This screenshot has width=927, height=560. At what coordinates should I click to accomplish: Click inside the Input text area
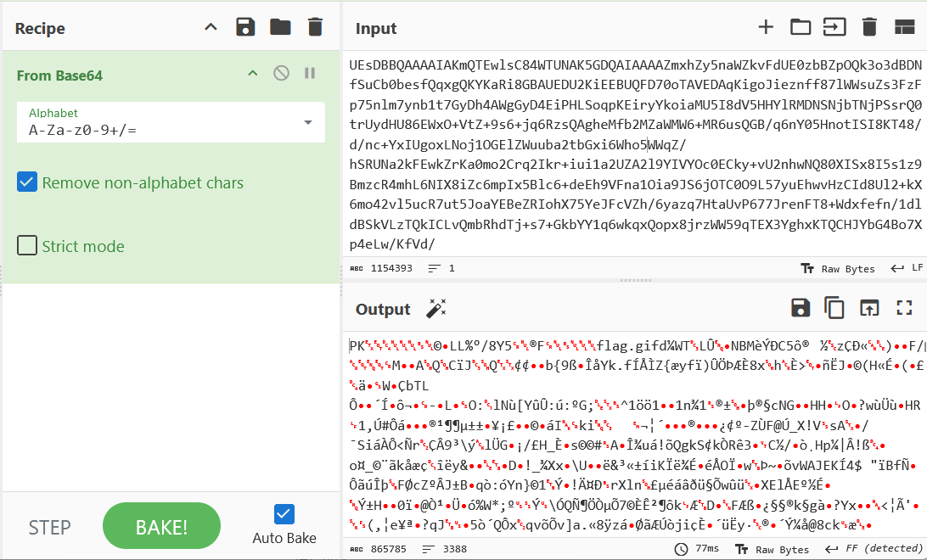coord(635,154)
